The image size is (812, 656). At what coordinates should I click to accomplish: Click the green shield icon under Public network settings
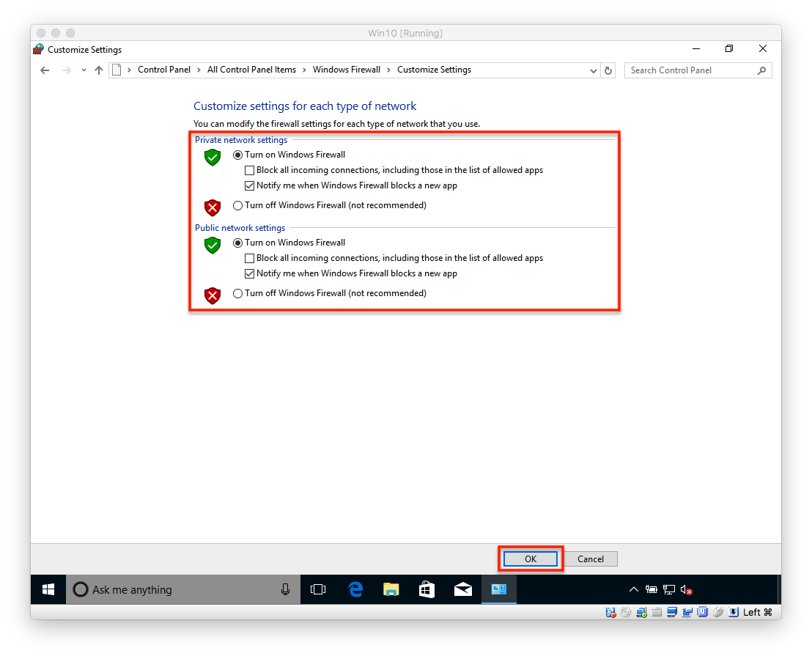(213, 246)
